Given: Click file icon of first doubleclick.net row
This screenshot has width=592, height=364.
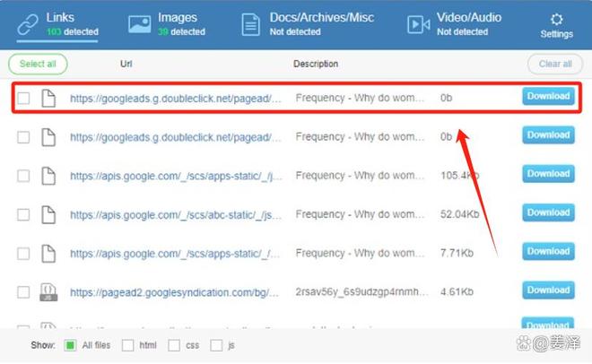Looking at the screenshot, I should tap(48, 98).
